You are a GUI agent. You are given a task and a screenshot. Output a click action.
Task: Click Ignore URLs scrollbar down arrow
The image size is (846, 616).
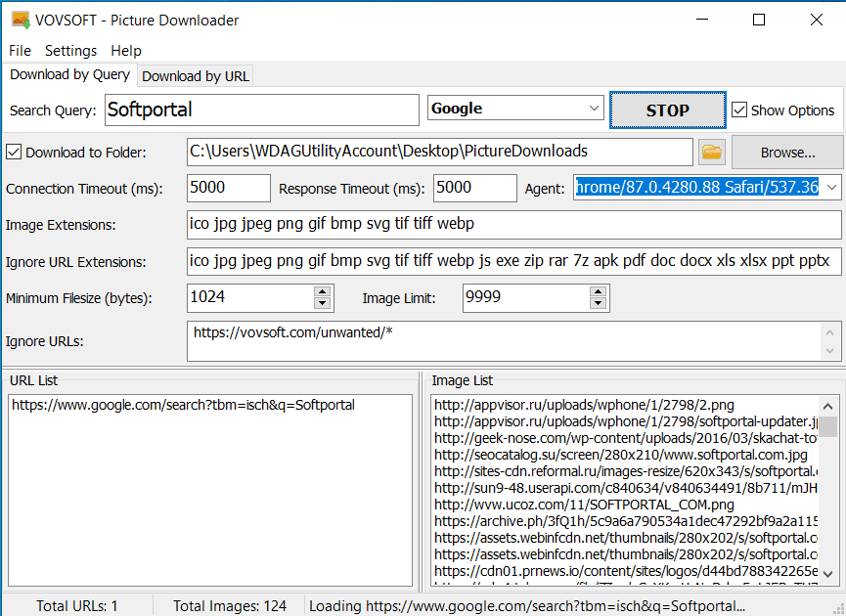[830, 351]
